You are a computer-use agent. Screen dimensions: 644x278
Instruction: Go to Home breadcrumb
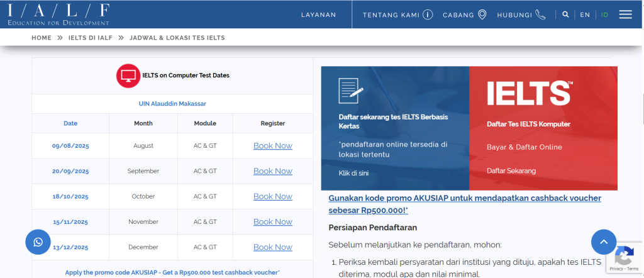(42, 38)
